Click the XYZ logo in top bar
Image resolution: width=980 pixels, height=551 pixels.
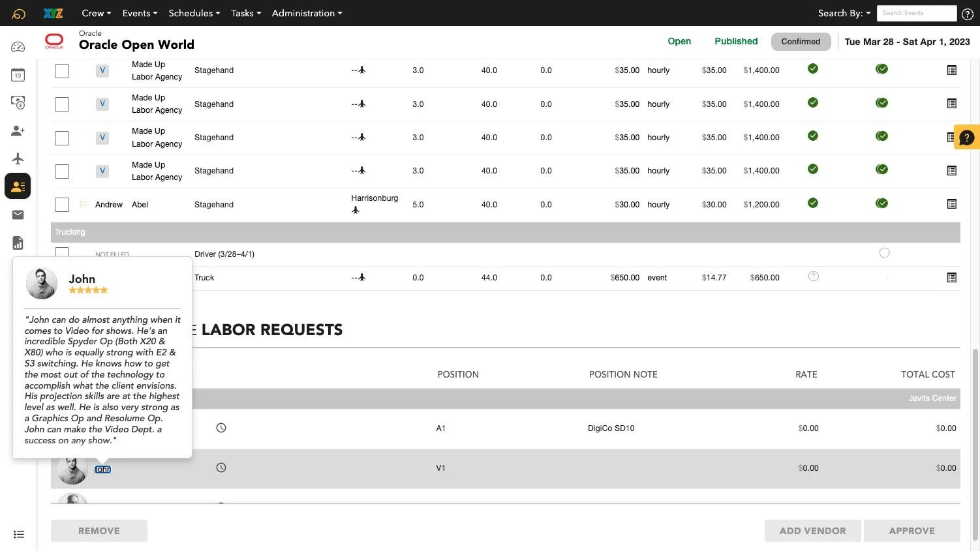pyautogui.click(x=54, y=13)
